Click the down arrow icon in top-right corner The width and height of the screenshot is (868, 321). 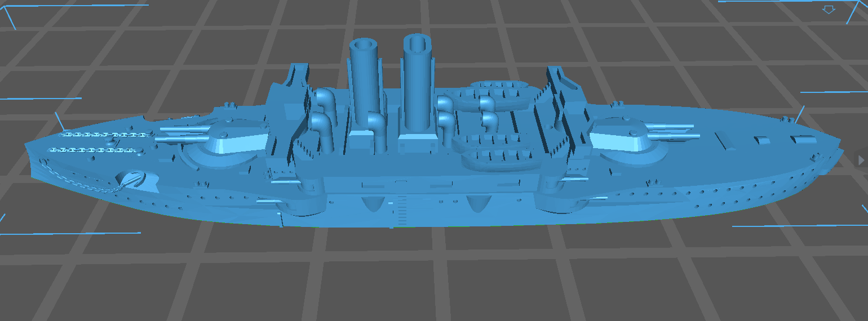[828, 10]
